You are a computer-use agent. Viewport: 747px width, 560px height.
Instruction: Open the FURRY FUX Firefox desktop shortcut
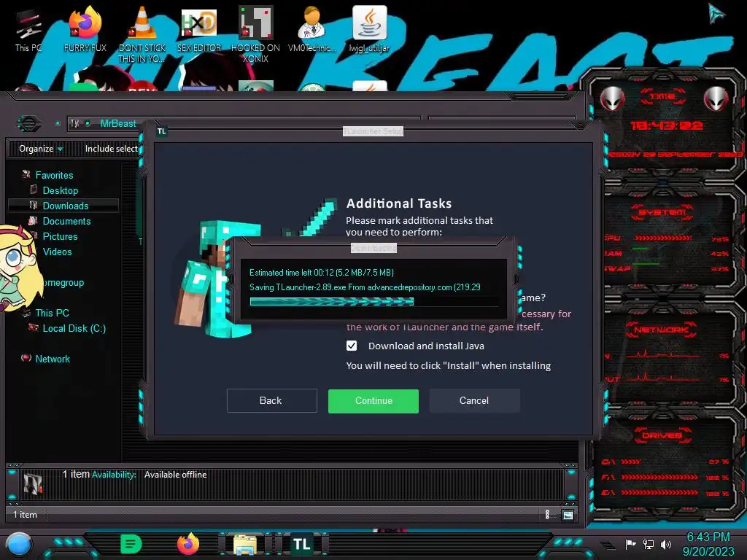(85, 29)
